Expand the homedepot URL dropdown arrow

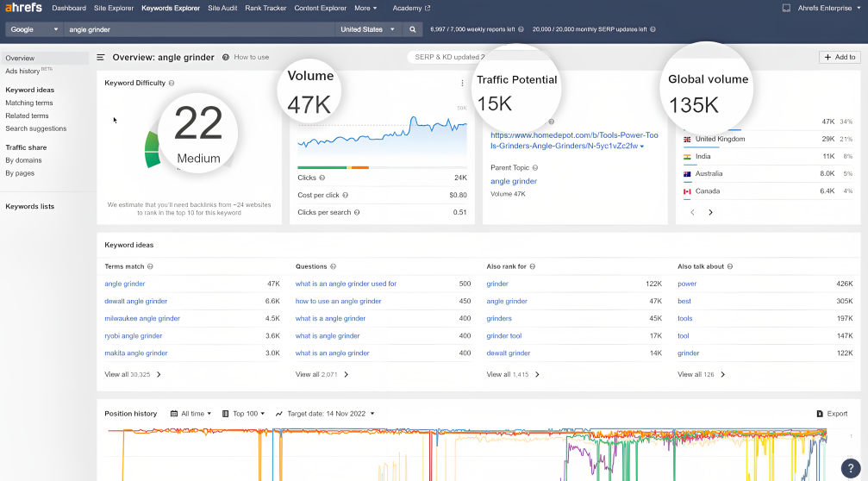click(x=642, y=147)
